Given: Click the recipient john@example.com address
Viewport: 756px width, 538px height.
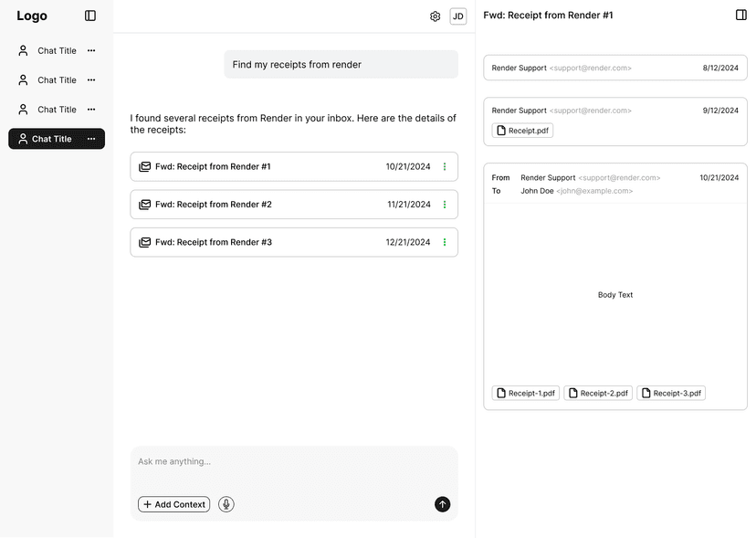Looking at the screenshot, I should coord(594,191).
